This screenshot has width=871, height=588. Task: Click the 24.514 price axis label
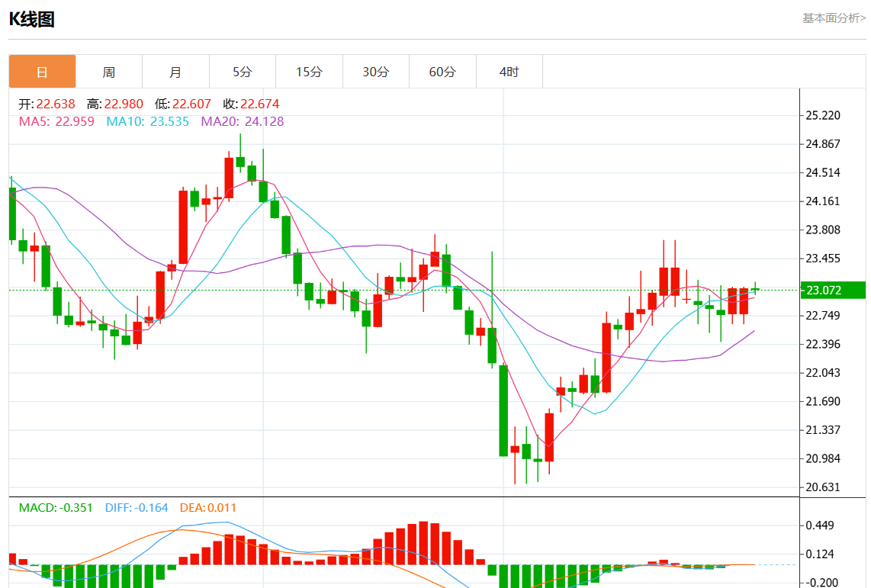click(823, 172)
